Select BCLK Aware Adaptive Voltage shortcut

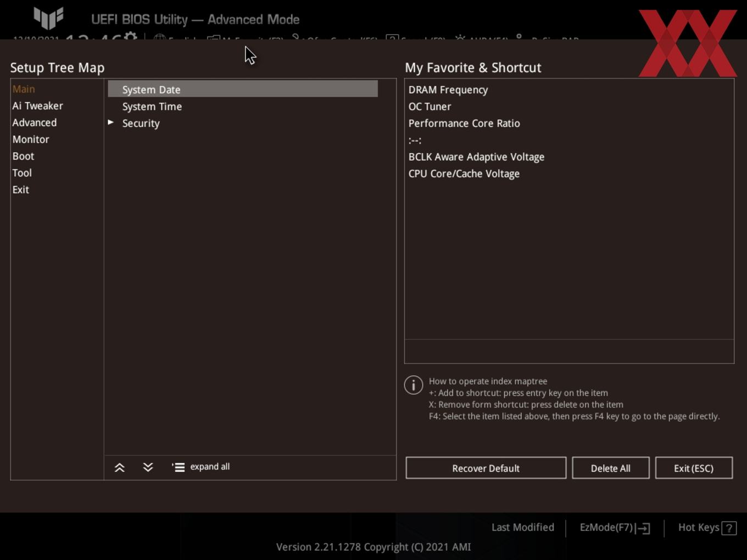pyautogui.click(x=477, y=157)
